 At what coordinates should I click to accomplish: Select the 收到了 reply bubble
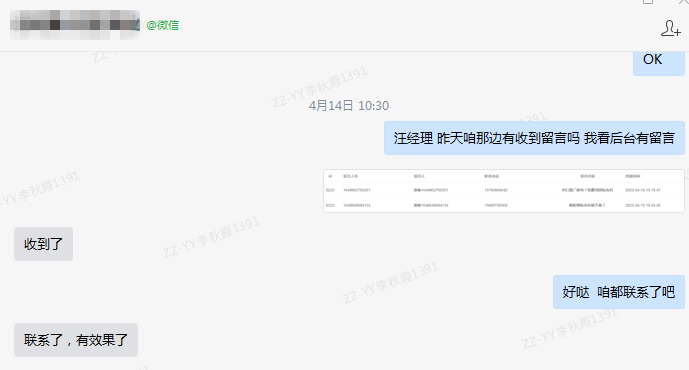tap(44, 244)
